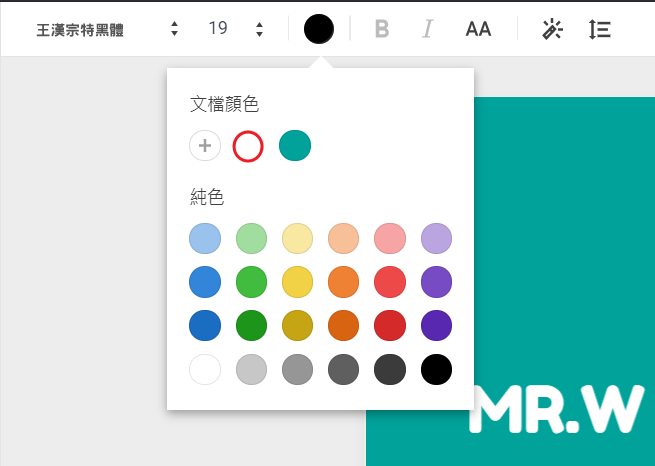Select the MR.W text on the canvas

pyautogui.click(x=557, y=409)
